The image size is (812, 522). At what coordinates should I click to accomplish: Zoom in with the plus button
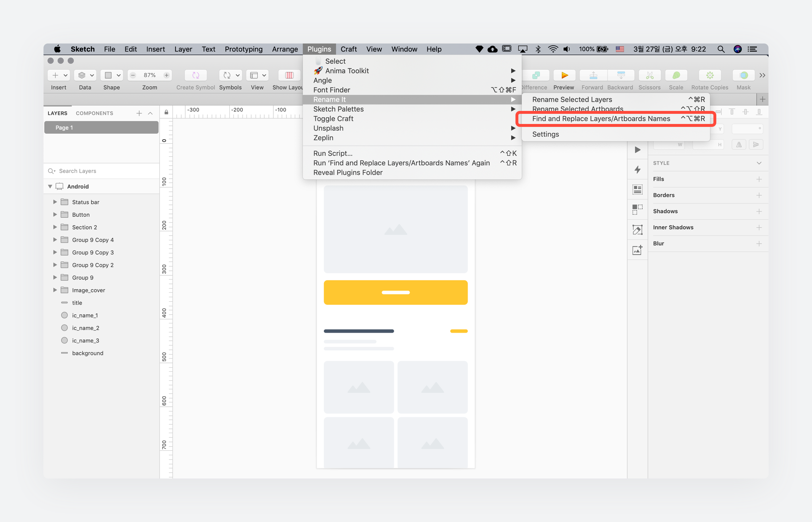click(166, 75)
